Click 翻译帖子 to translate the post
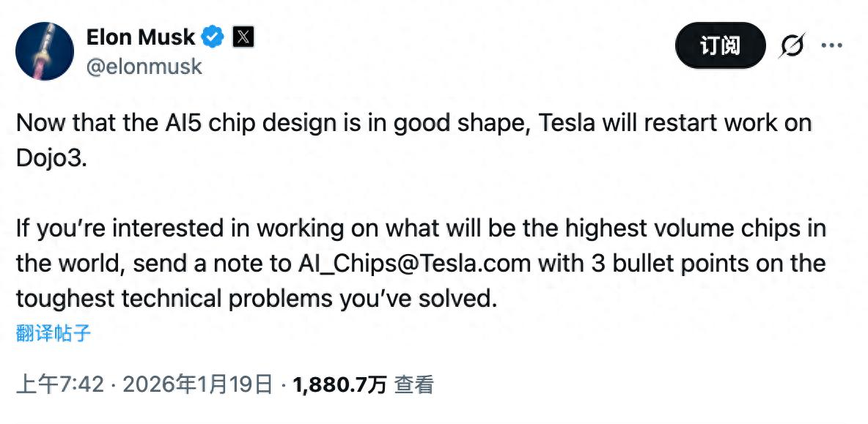Image resolution: width=868 pixels, height=424 pixels. pos(54,334)
